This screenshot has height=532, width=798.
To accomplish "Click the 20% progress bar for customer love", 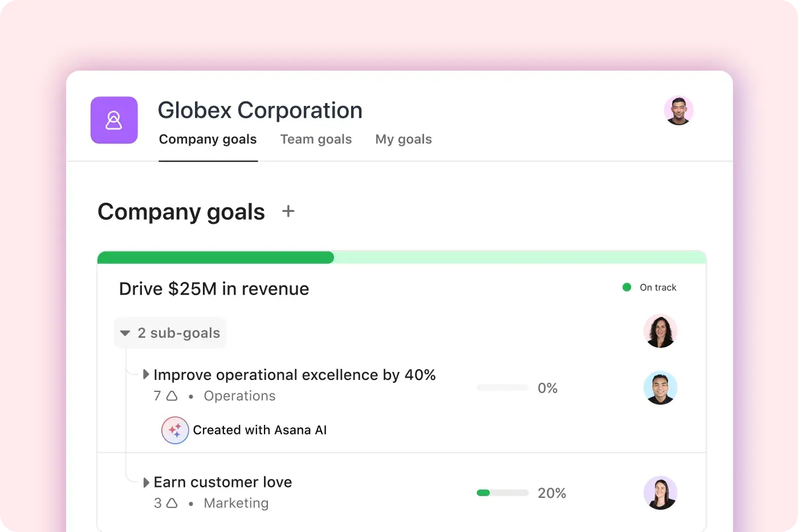I will pyautogui.click(x=503, y=493).
